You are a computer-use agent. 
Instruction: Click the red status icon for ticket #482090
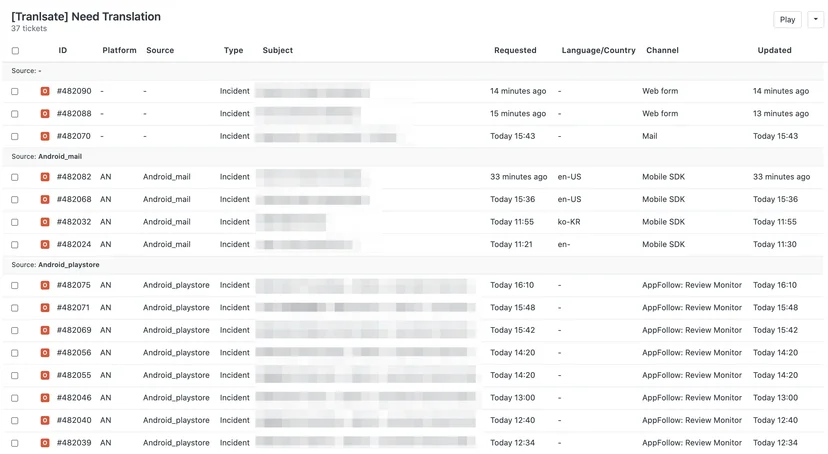coord(45,91)
